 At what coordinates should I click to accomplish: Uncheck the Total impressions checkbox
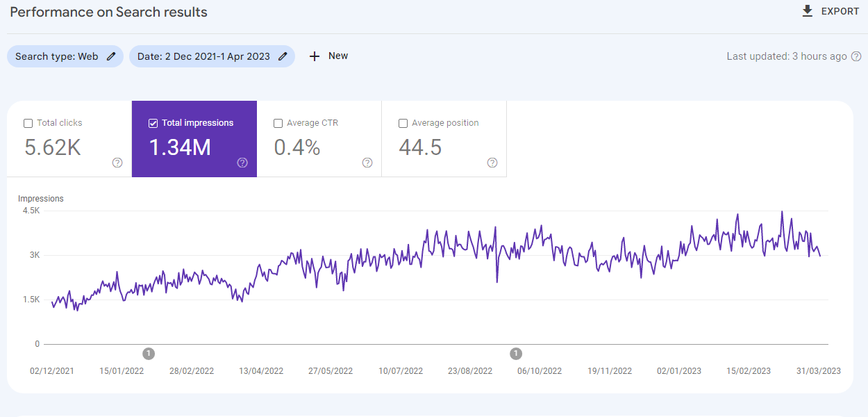pos(153,123)
